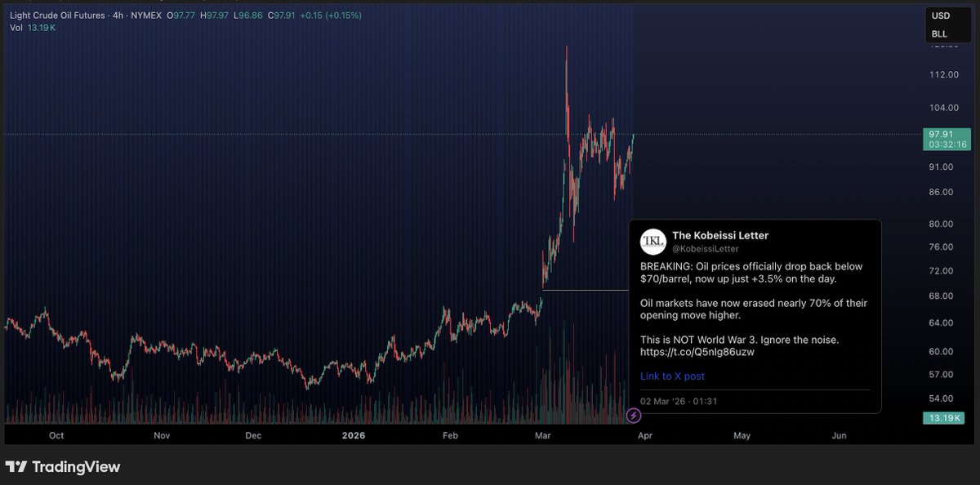Click the Apr label on time axis

pos(644,436)
